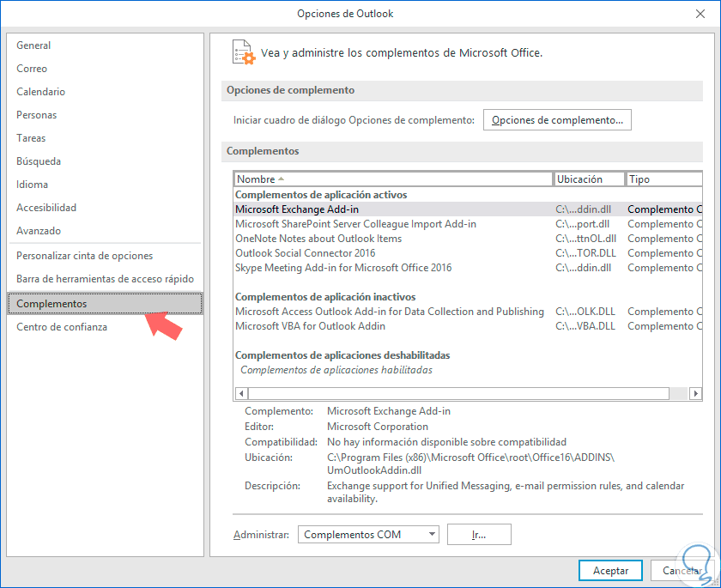Sort the list by Nombre column header

[393, 179]
